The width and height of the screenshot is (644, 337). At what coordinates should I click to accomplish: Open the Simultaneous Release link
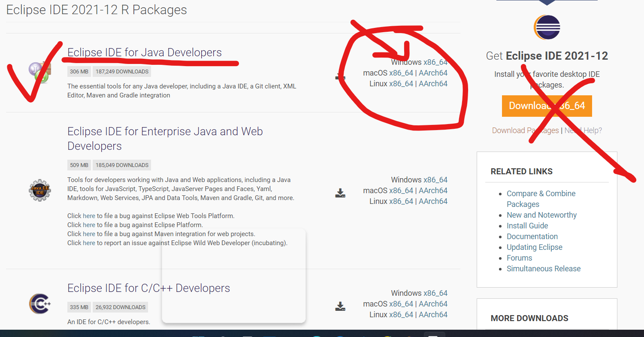544,269
